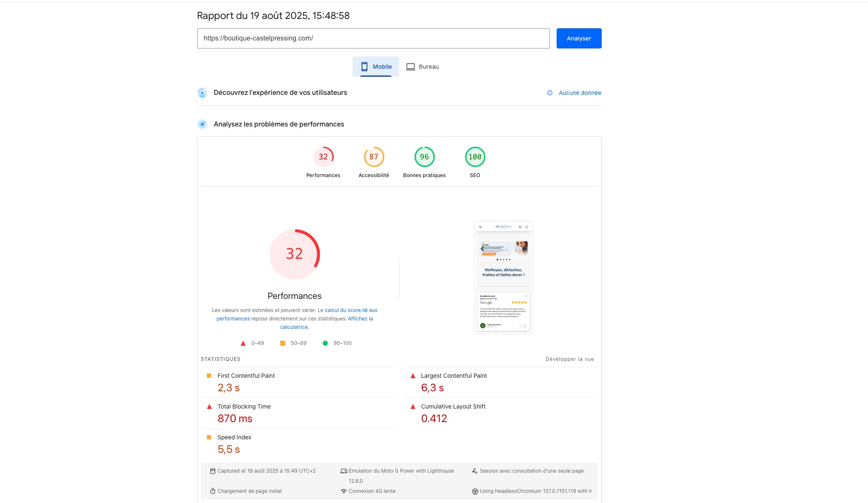Click Chargement de page initial text

coord(249,491)
